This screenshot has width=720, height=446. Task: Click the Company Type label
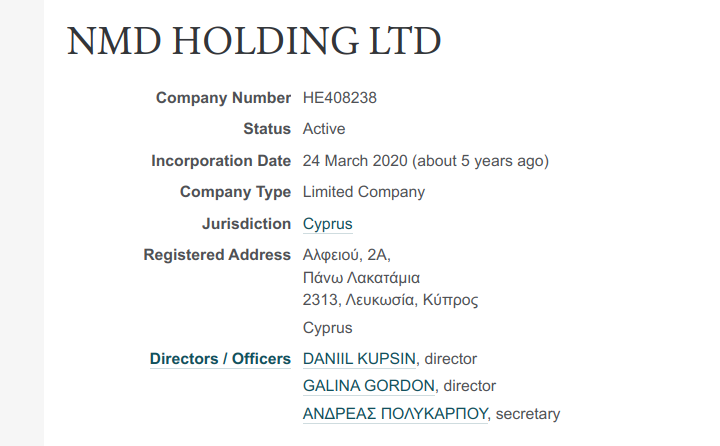pyautogui.click(x=235, y=192)
